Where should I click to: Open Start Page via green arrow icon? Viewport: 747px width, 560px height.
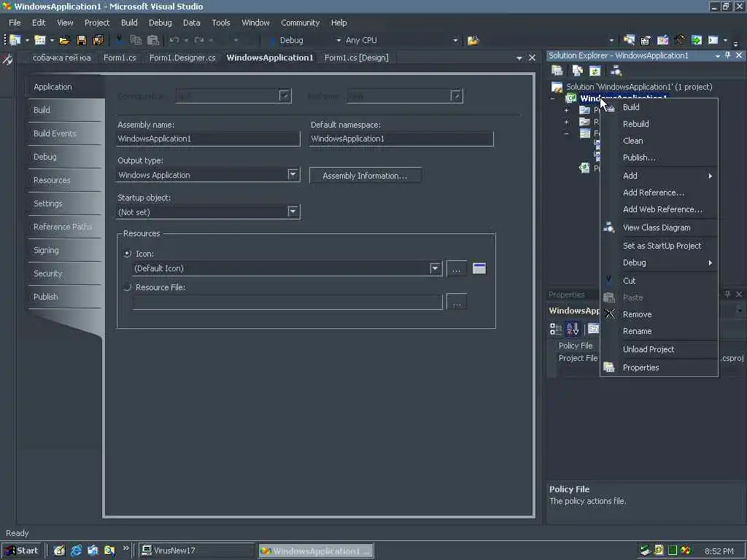[697, 41]
